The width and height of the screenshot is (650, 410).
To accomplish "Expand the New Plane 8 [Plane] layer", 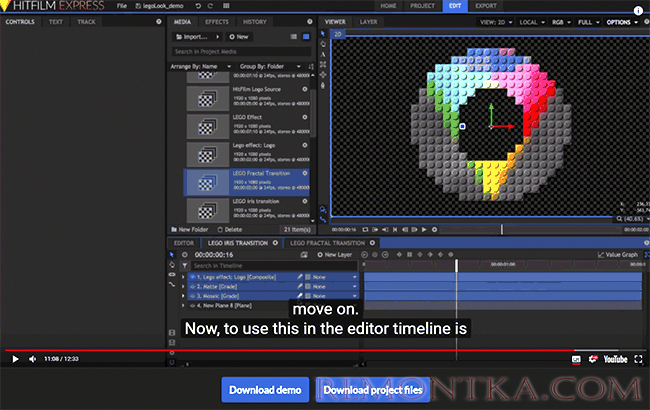I will point(183,305).
